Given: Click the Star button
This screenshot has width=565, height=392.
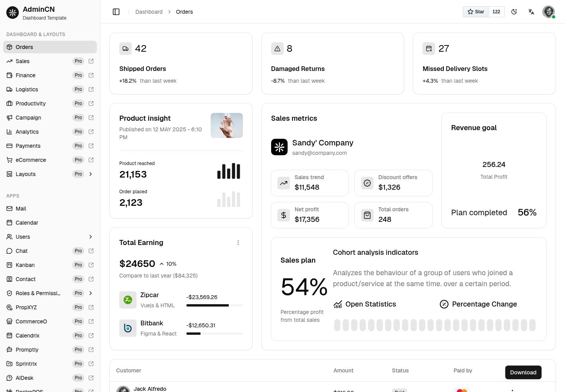Looking at the screenshot, I should (x=476, y=12).
